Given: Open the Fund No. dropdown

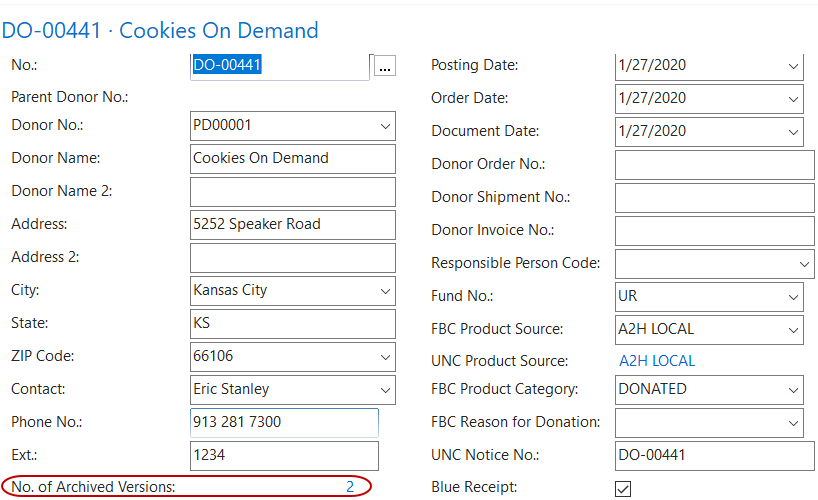Looking at the screenshot, I should coord(793,297).
